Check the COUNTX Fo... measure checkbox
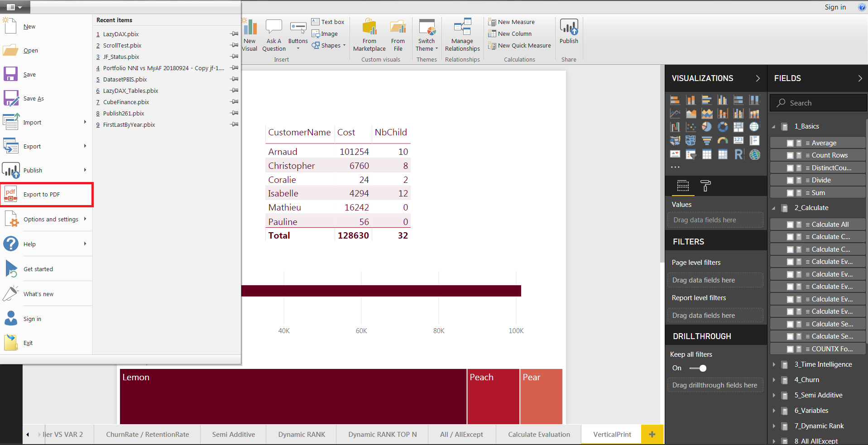This screenshot has width=868, height=445. coord(790,349)
